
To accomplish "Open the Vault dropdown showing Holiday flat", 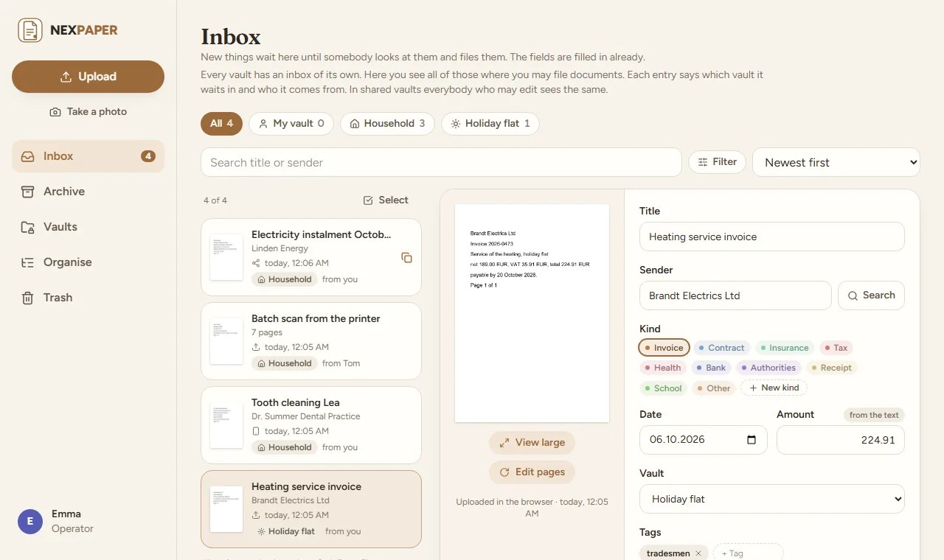I will click(x=772, y=499).
